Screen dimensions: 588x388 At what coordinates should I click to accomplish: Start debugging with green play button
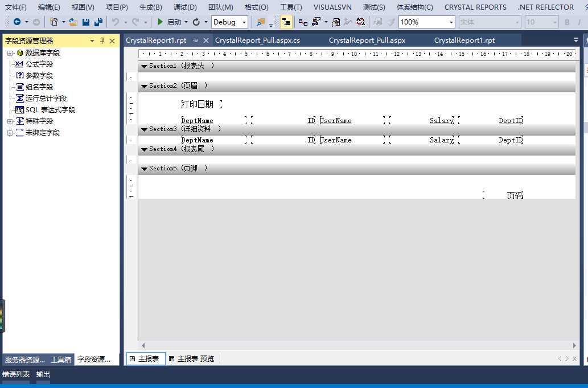click(160, 22)
